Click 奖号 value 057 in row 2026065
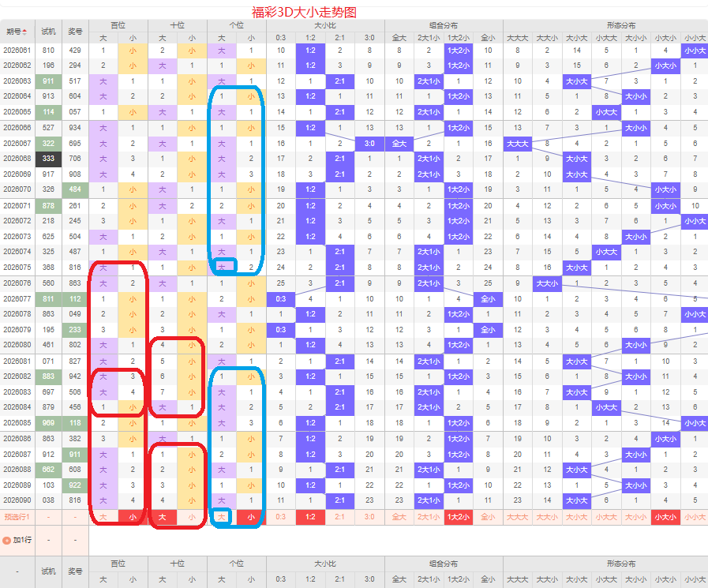Screen dimensions: 708x588 [75, 112]
